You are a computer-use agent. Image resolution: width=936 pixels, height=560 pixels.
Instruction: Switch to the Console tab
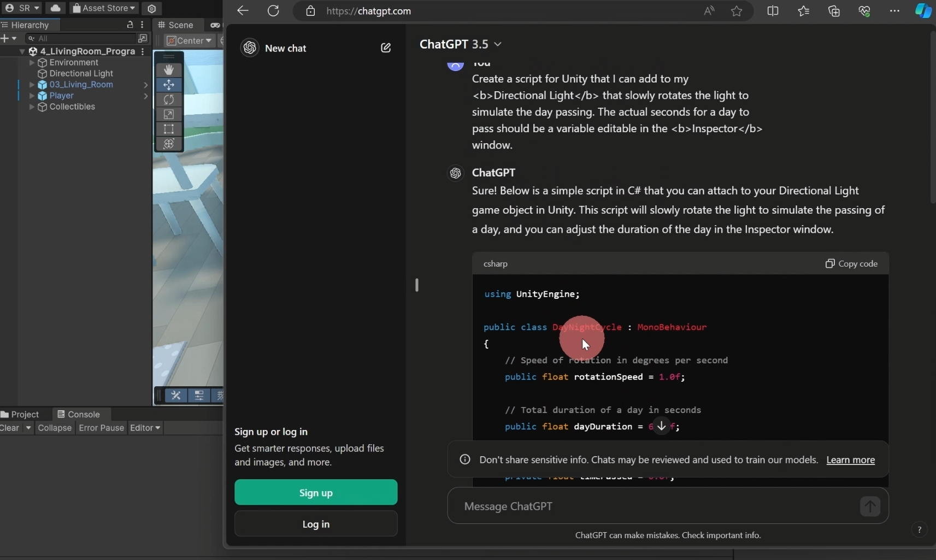[x=79, y=414]
